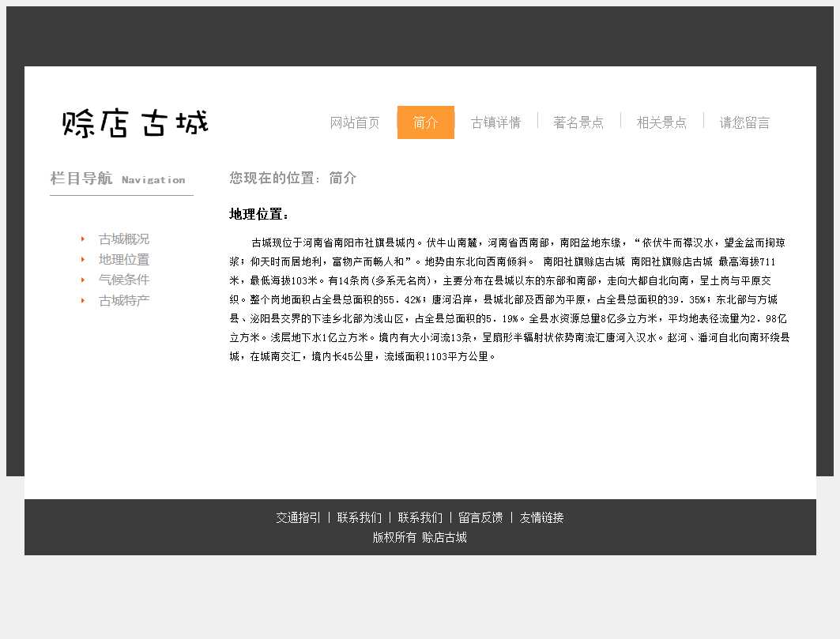
Task: Select the arrow bullet beside 气候条件
Action: (x=83, y=280)
